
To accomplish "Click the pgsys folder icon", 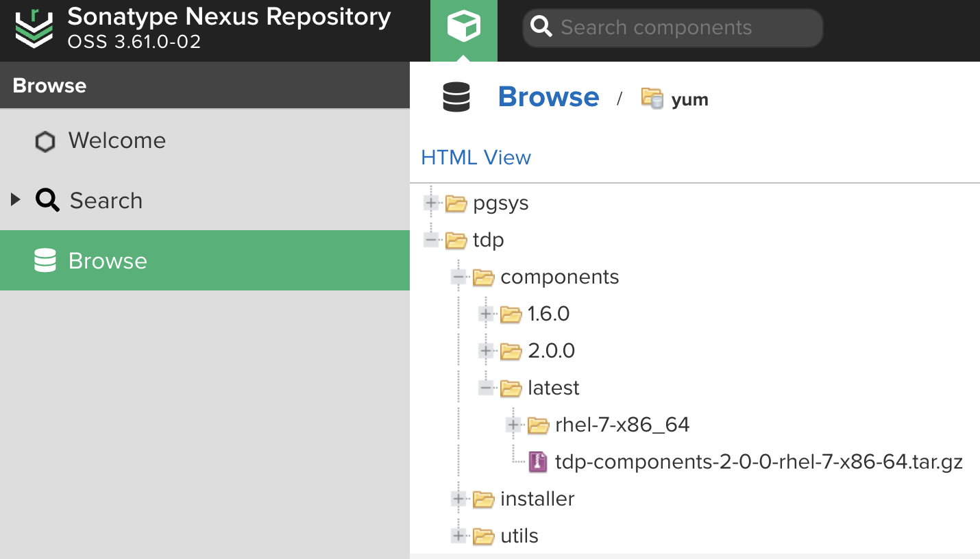I will [x=456, y=203].
